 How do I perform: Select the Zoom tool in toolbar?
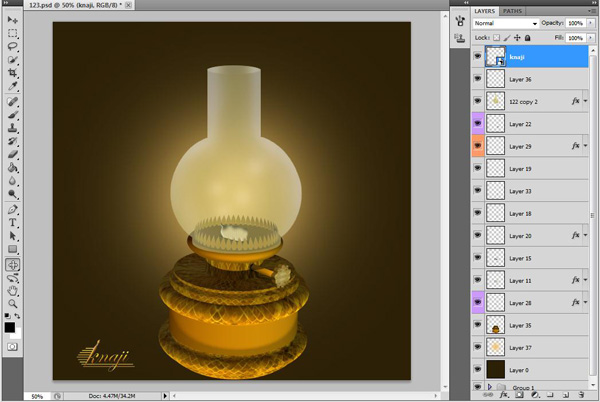point(13,303)
